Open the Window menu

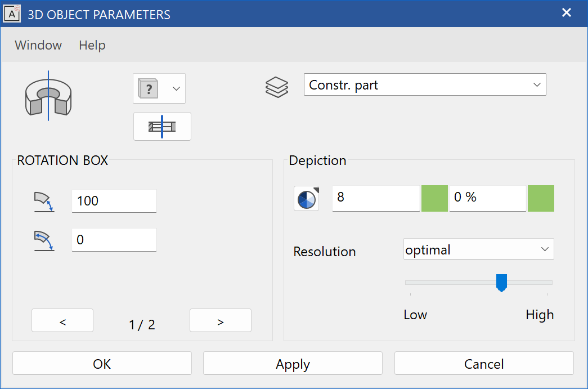[38, 45]
